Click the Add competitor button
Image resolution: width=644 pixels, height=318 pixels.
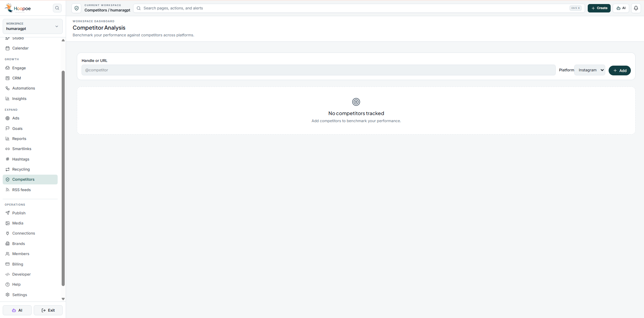tap(619, 70)
